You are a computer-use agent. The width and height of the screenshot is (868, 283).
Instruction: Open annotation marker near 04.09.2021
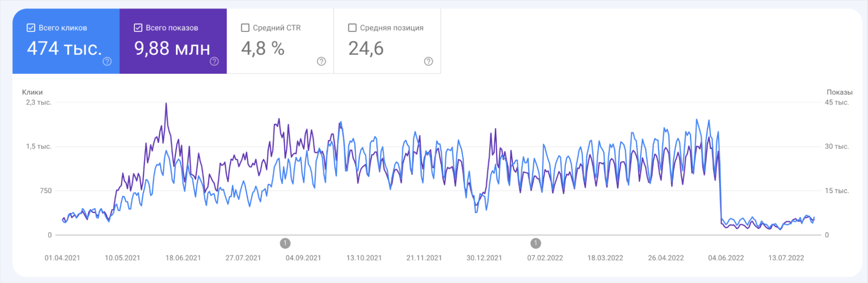[285, 244]
